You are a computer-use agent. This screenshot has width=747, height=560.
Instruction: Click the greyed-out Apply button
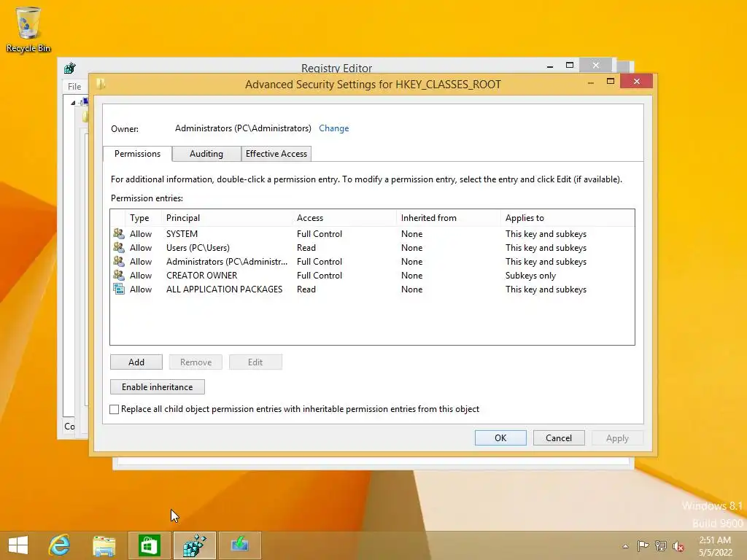coord(617,437)
